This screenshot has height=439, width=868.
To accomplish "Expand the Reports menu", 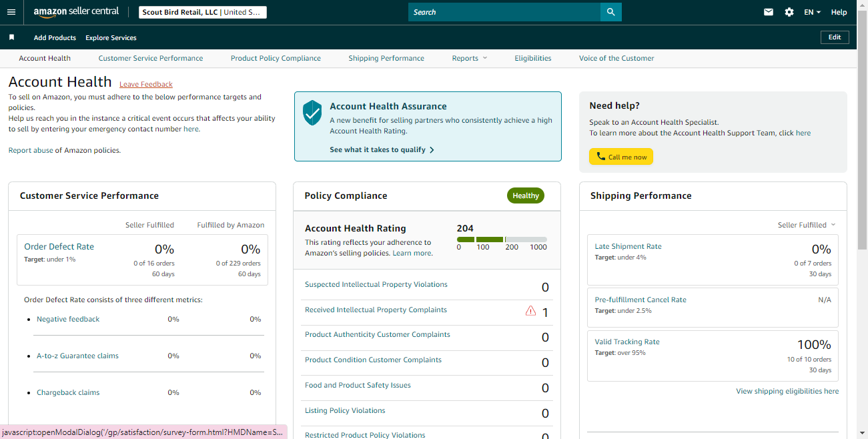I will tap(470, 58).
